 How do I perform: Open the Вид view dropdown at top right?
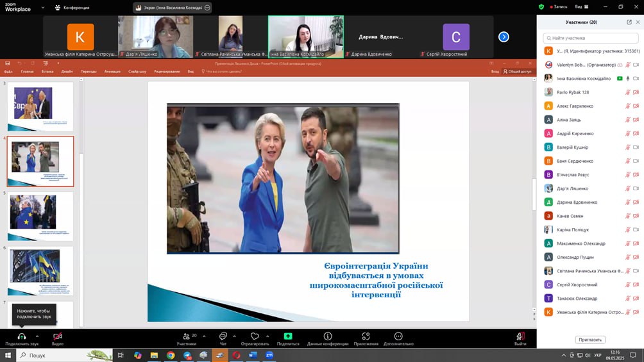pos(580,6)
